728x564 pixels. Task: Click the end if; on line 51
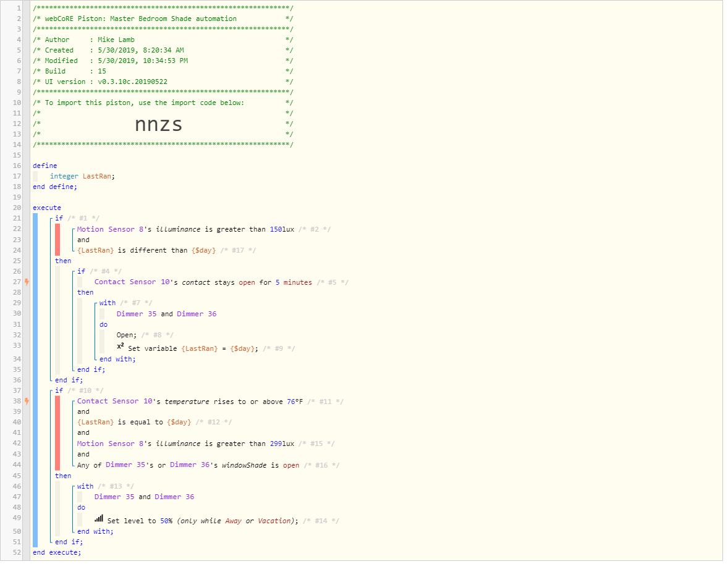tap(69, 542)
